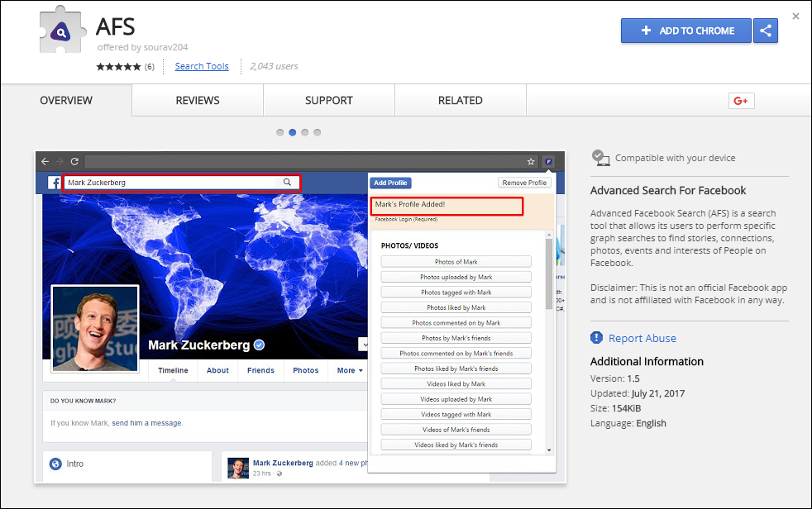This screenshot has width=812, height=509.
Task: Click the AFS toolbar icon in preview
Action: pyautogui.click(x=548, y=161)
